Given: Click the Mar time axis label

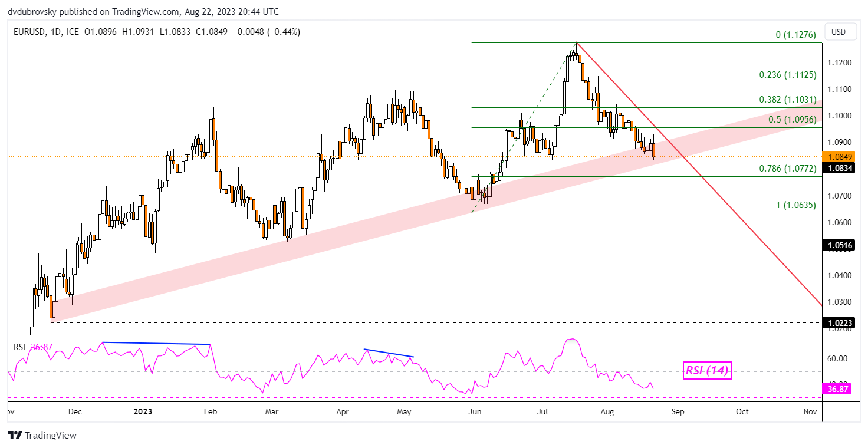Looking at the screenshot, I should [271, 411].
